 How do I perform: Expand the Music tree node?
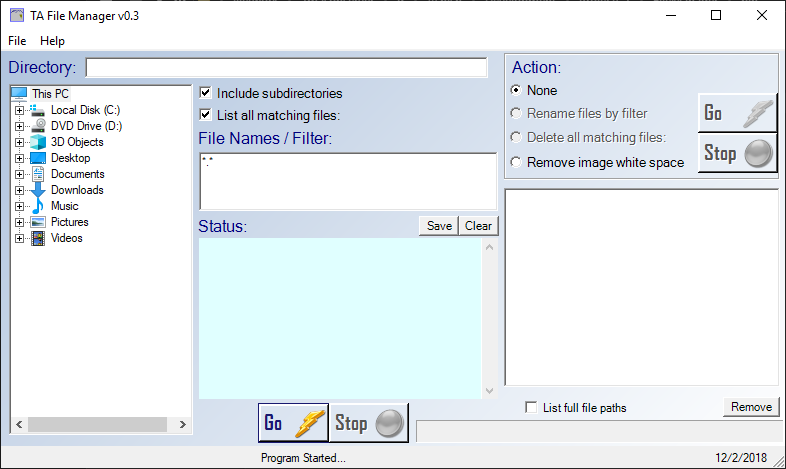coord(19,206)
